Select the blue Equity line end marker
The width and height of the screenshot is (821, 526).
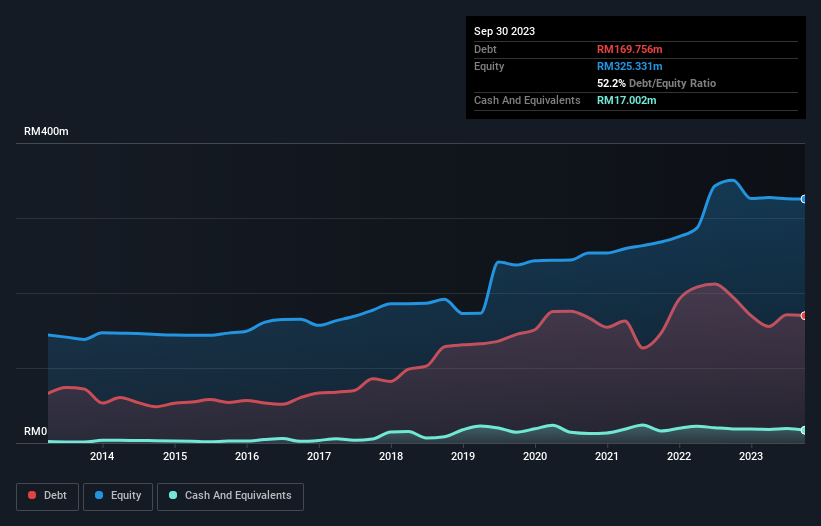[804, 199]
